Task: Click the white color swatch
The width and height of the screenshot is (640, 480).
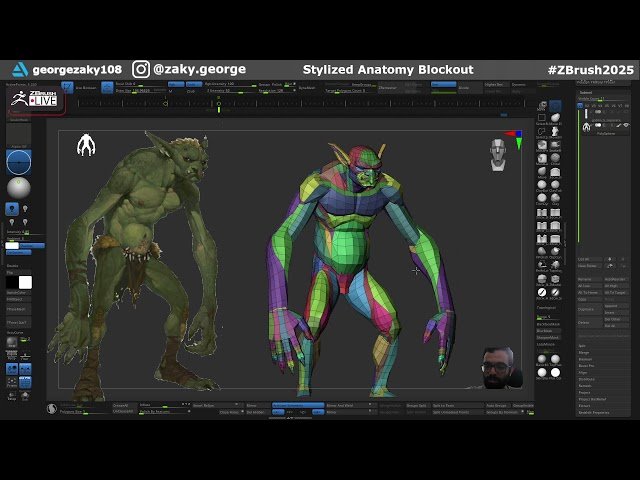Action: 25,282
